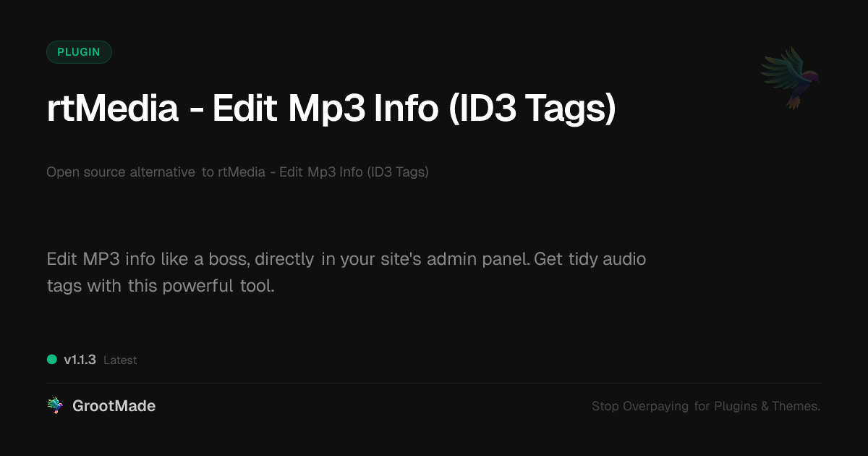Click the small GrootMade bird icon in footer
This screenshot has height=456, width=868.
pyautogui.click(x=55, y=406)
